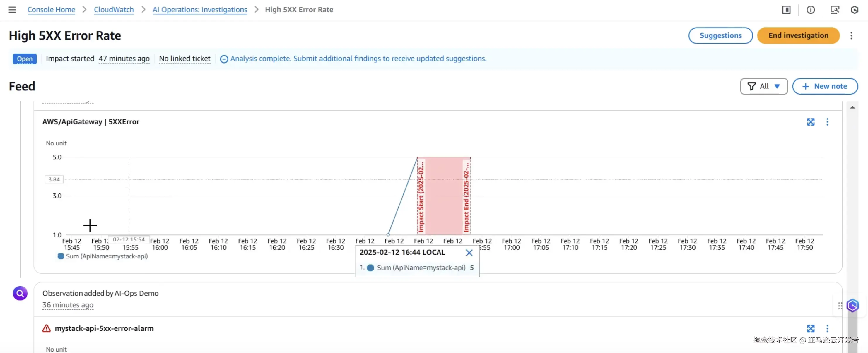Click the floating assistant hexagon icon
The height and width of the screenshot is (353, 868).
pyautogui.click(x=852, y=306)
